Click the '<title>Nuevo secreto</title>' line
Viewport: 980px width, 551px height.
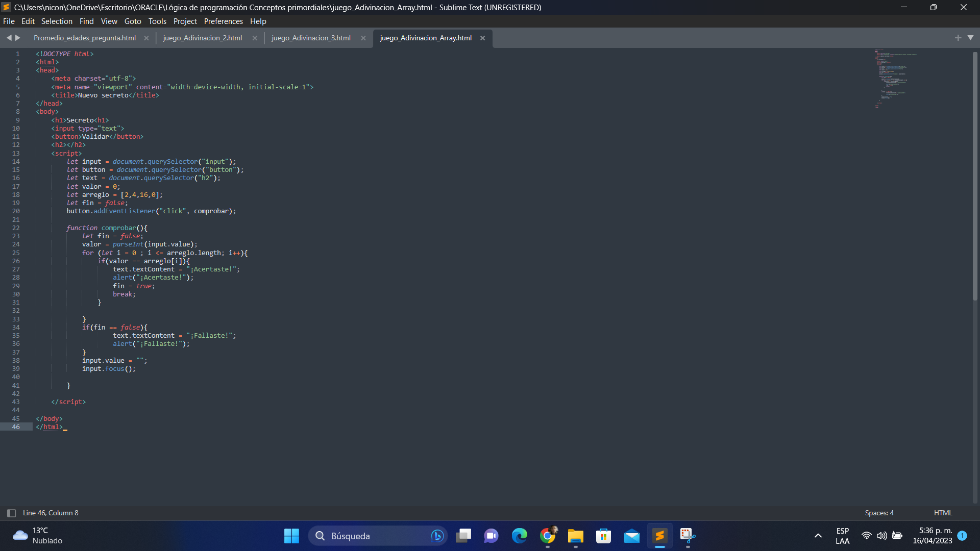pos(105,95)
